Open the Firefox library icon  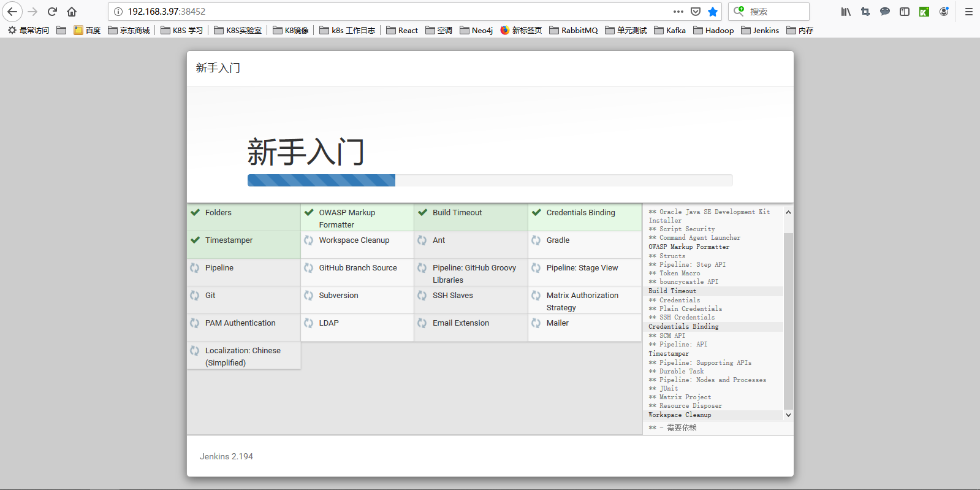click(x=846, y=12)
